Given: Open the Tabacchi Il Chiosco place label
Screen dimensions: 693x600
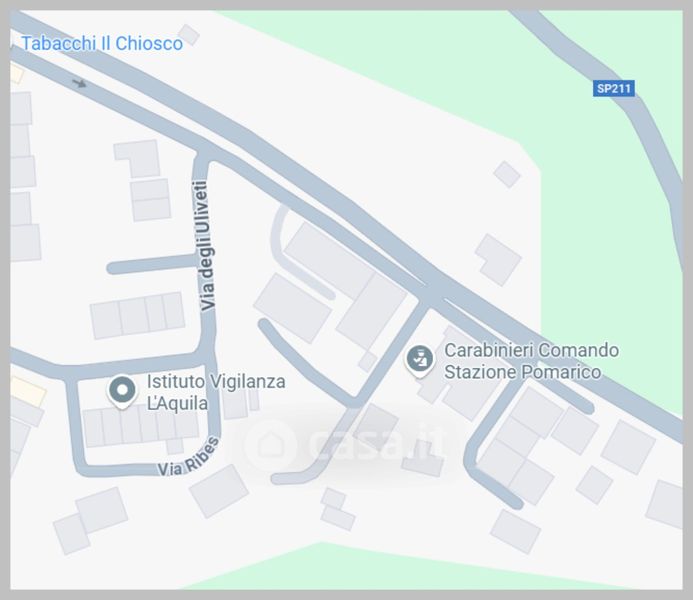Looking at the screenshot, I should pyautogui.click(x=102, y=43).
